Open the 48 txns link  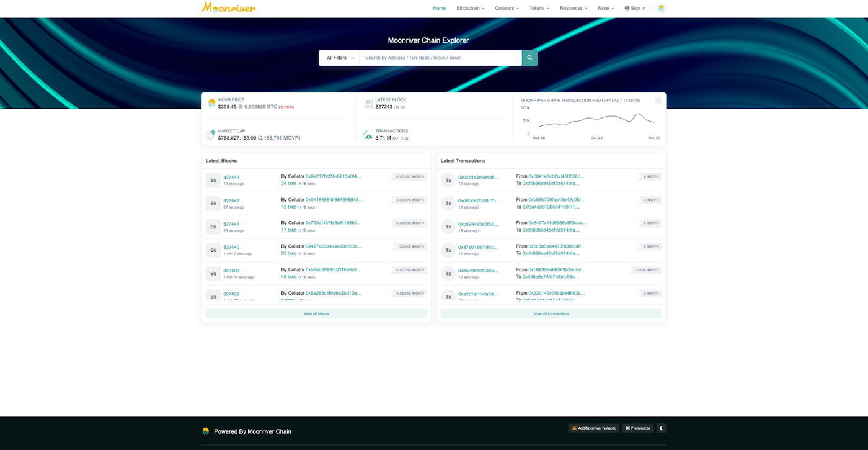[288, 277]
